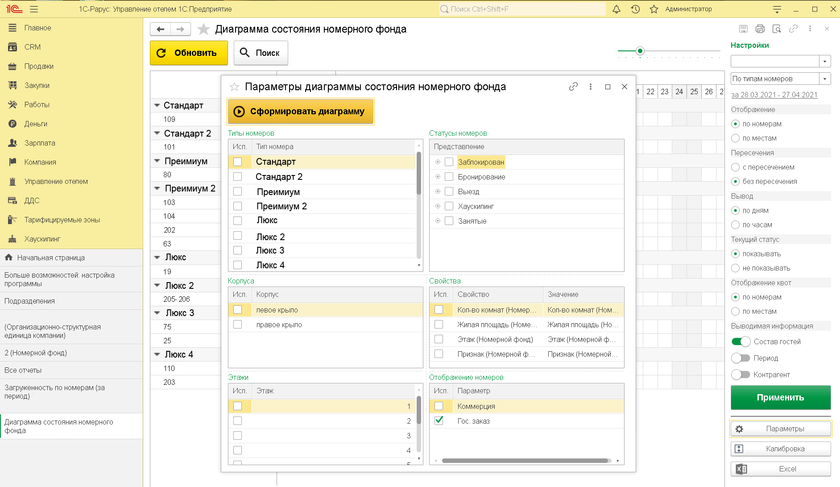Image resolution: width=840 pixels, height=487 pixels.
Task: Uncheck the Гос. заказ checkbox
Action: [x=438, y=421]
